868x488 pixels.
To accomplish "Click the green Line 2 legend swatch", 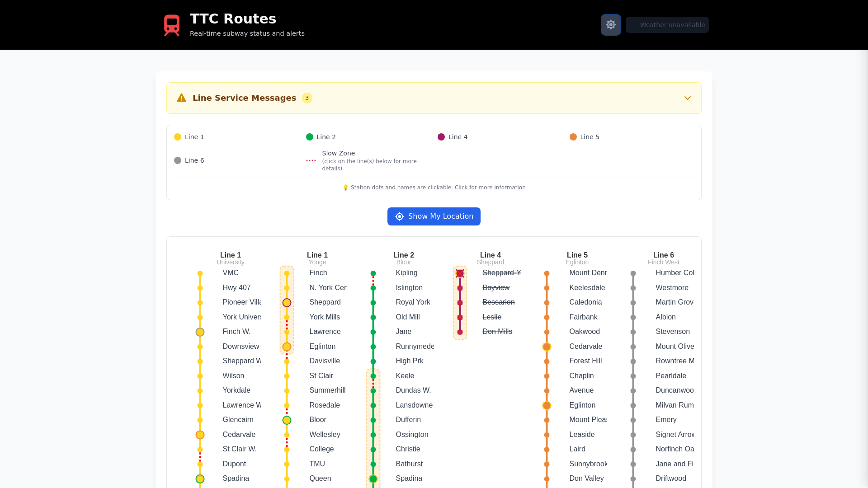I will pyautogui.click(x=310, y=137).
